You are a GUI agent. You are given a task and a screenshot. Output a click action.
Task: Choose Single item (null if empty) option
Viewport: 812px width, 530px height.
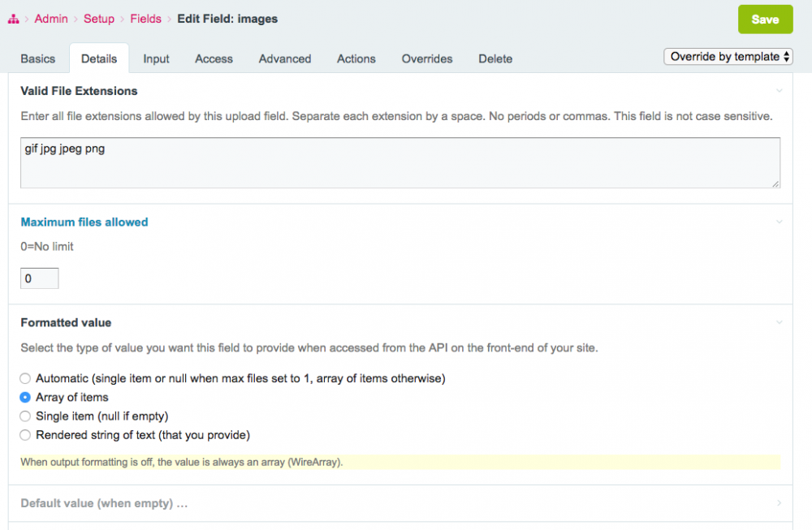coord(25,416)
